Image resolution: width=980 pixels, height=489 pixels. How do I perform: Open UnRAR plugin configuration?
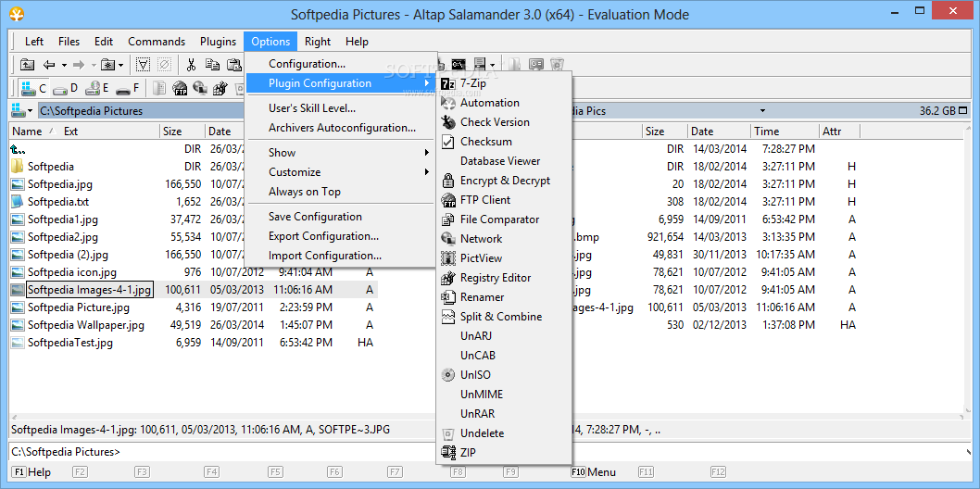pyautogui.click(x=504, y=413)
